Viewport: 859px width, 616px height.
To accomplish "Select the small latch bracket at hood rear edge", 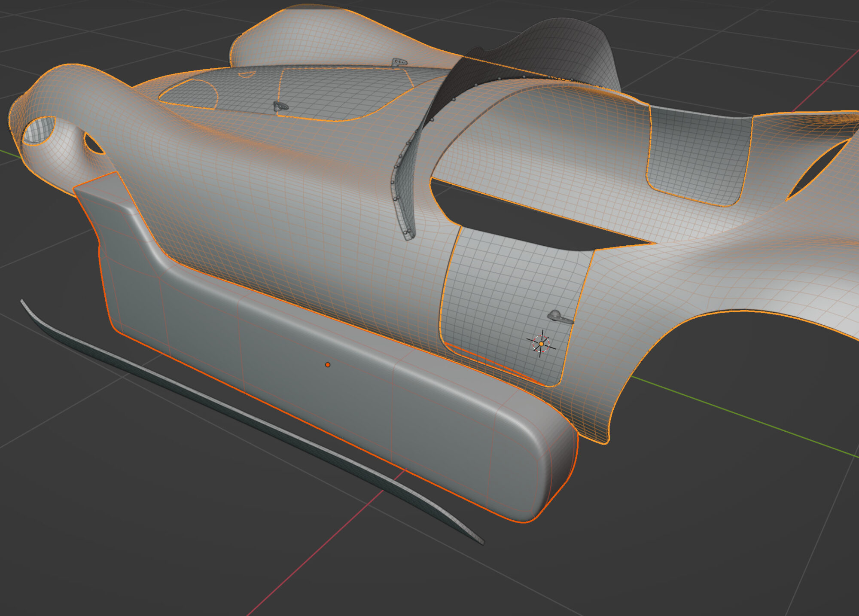I will (x=399, y=62).
